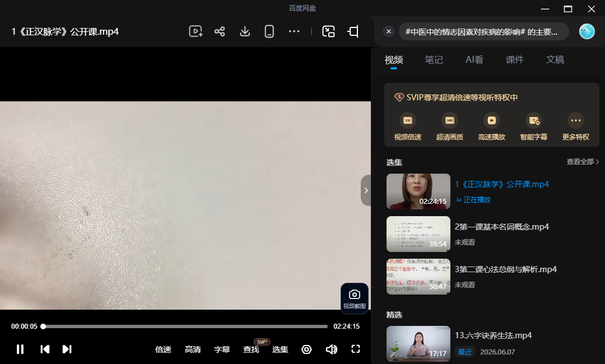This screenshot has width=605, height=364.
Task: Play 3第二课心法总纲与解析.mp4 from the list
Action: [x=505, y=269]
